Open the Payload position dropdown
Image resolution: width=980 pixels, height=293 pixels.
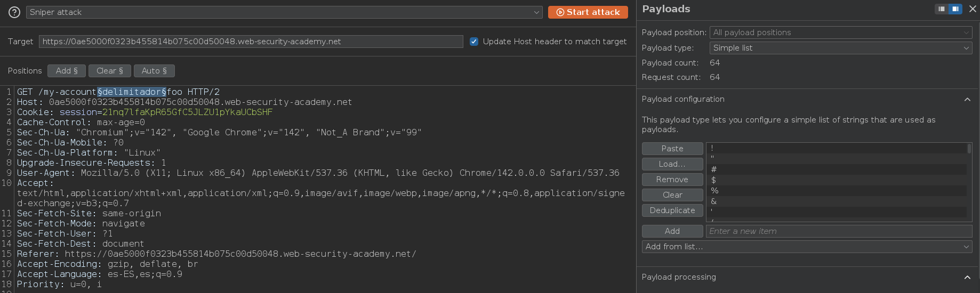pos(840,32)
